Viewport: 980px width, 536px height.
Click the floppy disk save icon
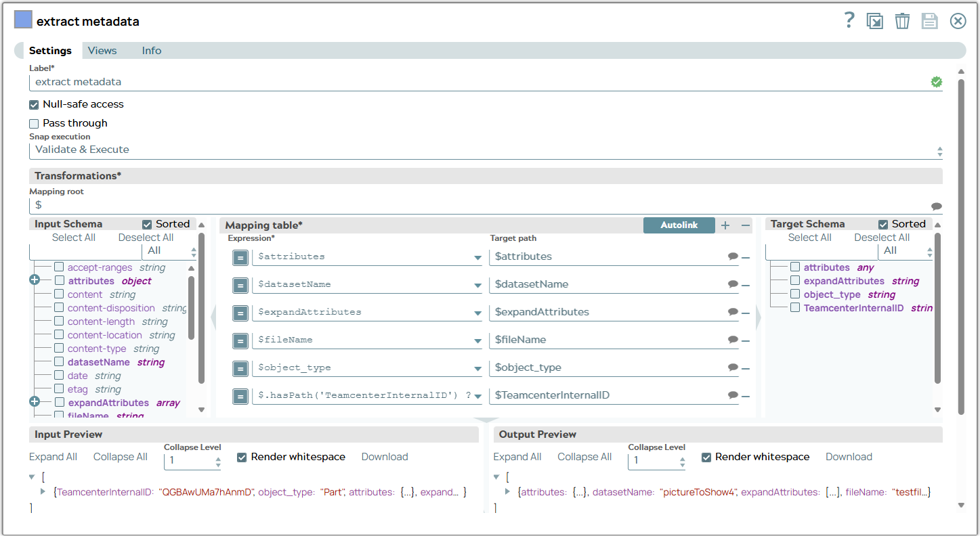tap(930, 21)
